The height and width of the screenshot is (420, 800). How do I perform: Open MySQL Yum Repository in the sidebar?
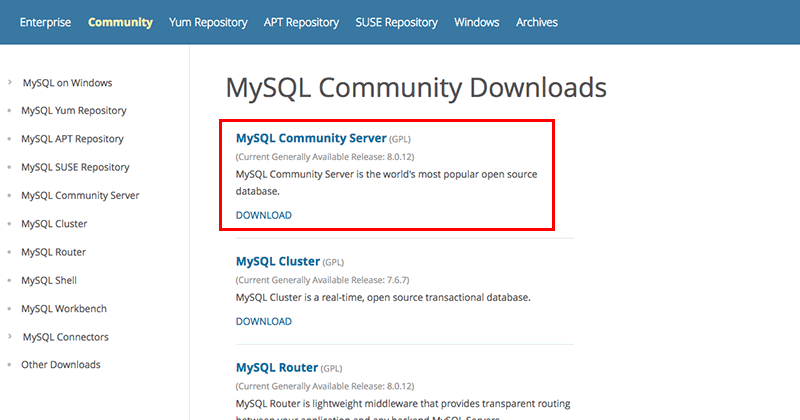(73, 110)
